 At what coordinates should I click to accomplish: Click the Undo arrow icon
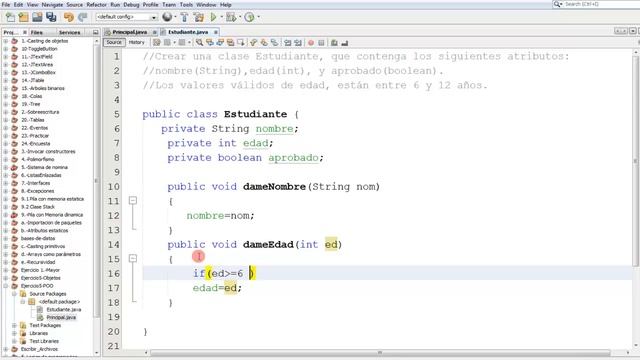point(69,17)
